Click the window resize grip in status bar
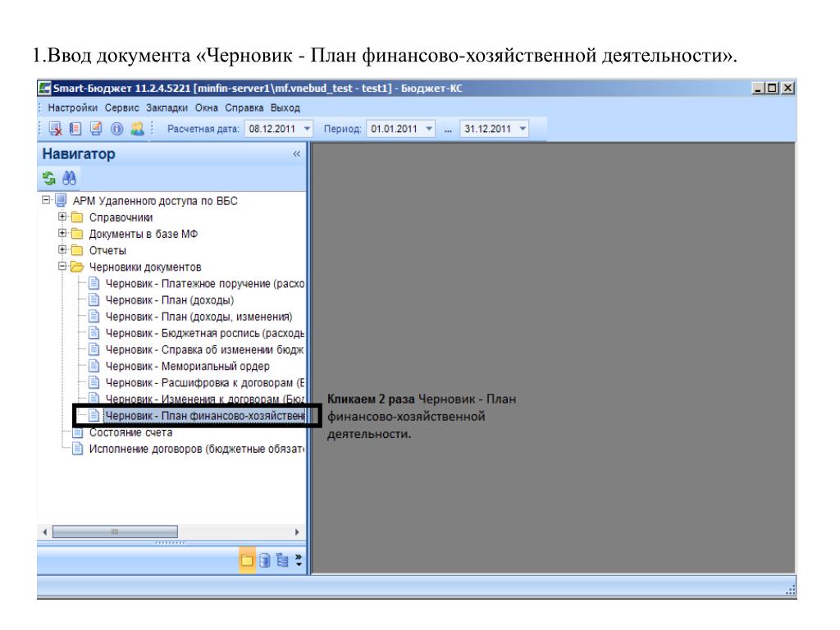This screenshot has height=630, width=840. (790, 590)
